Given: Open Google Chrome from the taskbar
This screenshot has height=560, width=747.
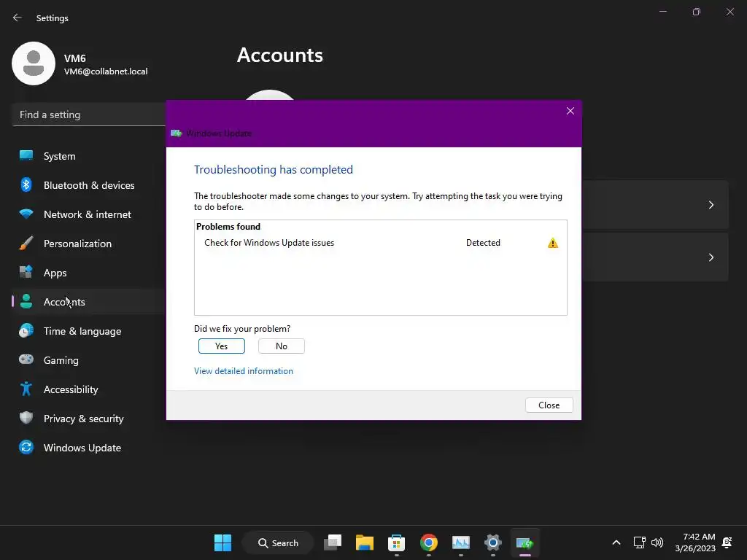Looking at the screenshot, I should (429, 542).
